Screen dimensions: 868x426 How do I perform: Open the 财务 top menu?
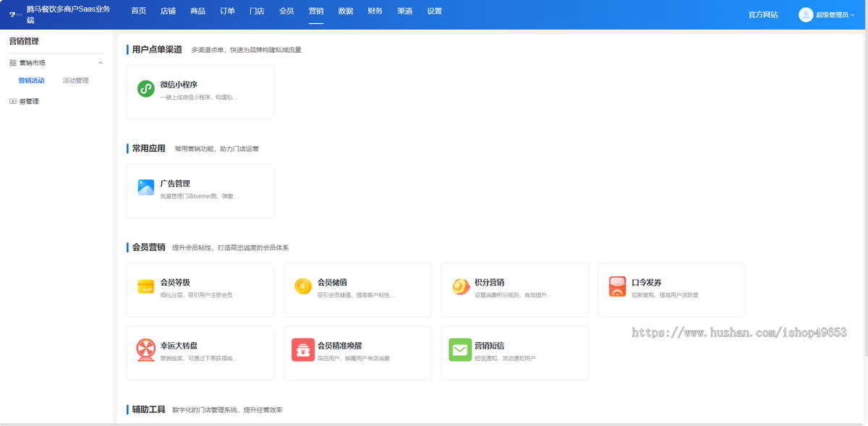click(375, 12)
